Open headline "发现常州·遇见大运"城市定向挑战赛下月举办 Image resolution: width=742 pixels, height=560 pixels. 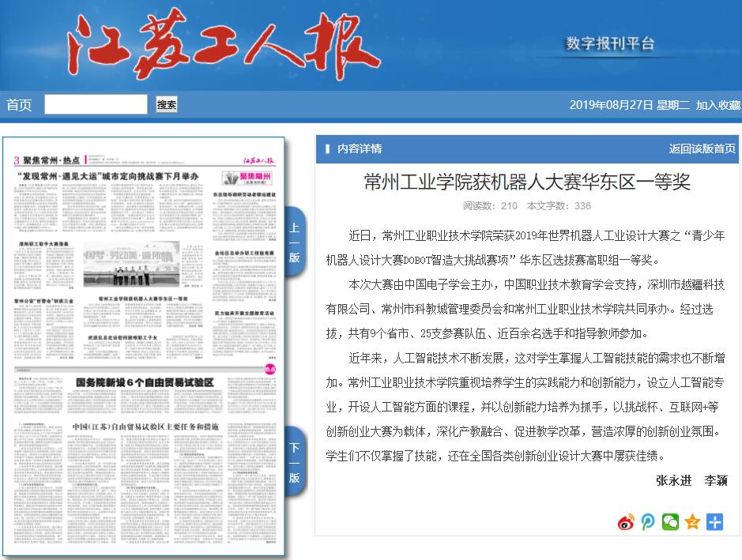[x=108, y=176]
